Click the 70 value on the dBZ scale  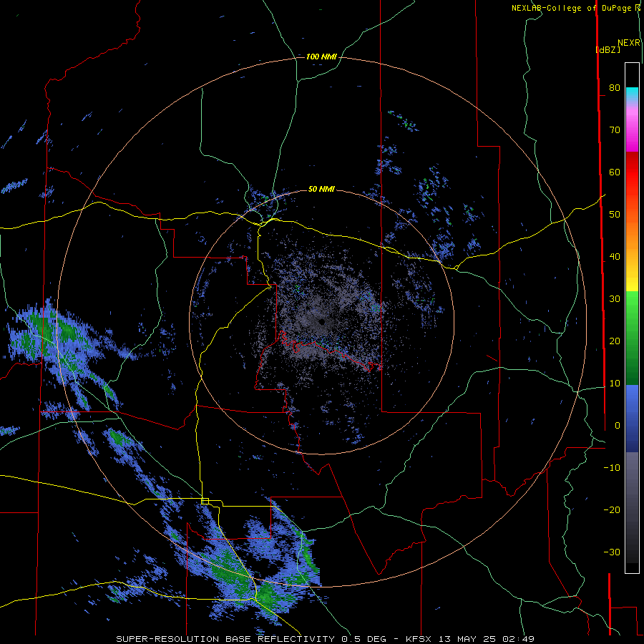pyautogui.click(x=615, y=130)
